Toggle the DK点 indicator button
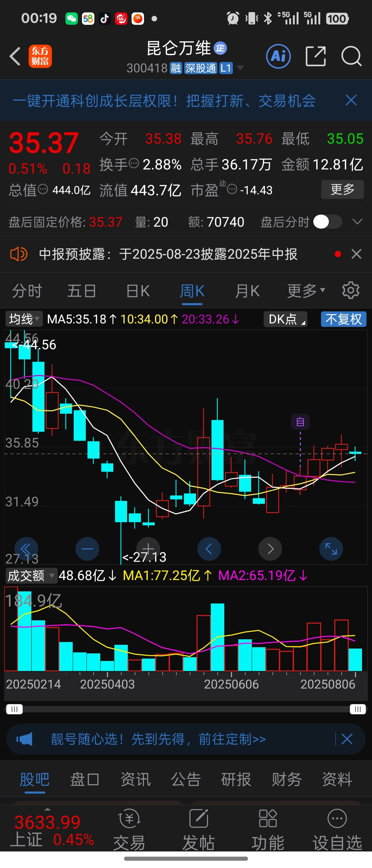The width and height of the screenshot is (372, 868). (286, 319)
